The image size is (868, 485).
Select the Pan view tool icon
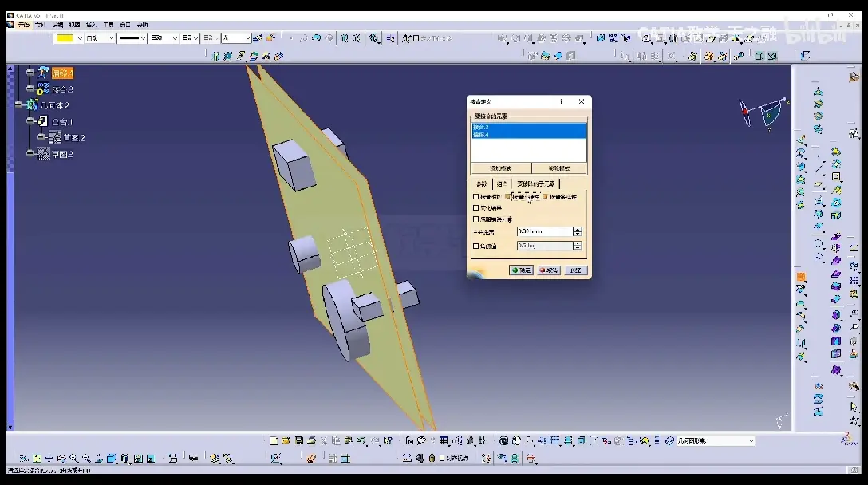pos(49,459)
